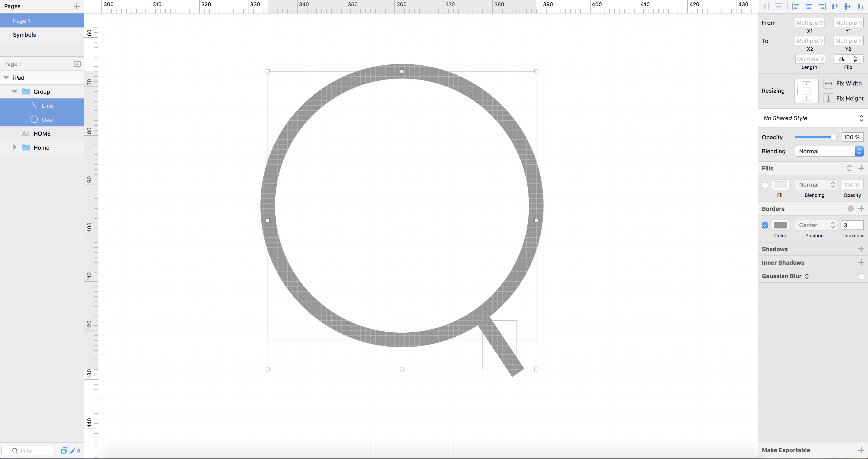Click the align top edges icon

pos(835,6)
